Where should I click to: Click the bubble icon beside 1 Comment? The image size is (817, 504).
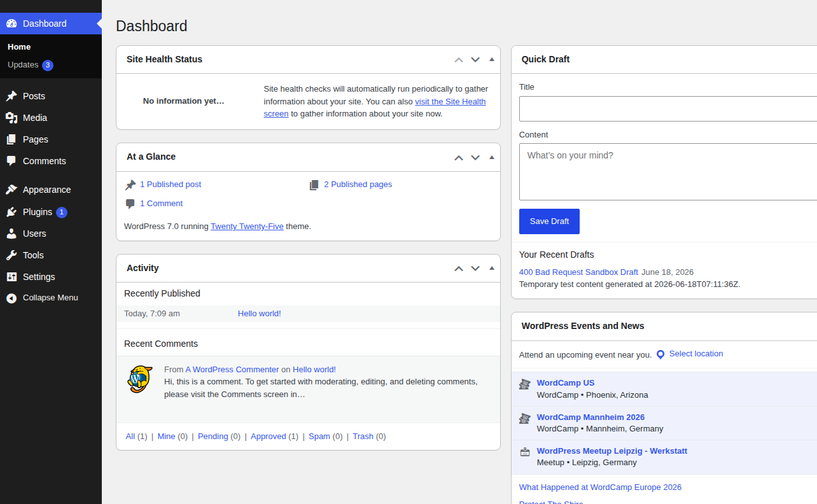pyautogui.click(x=130, y=204)
